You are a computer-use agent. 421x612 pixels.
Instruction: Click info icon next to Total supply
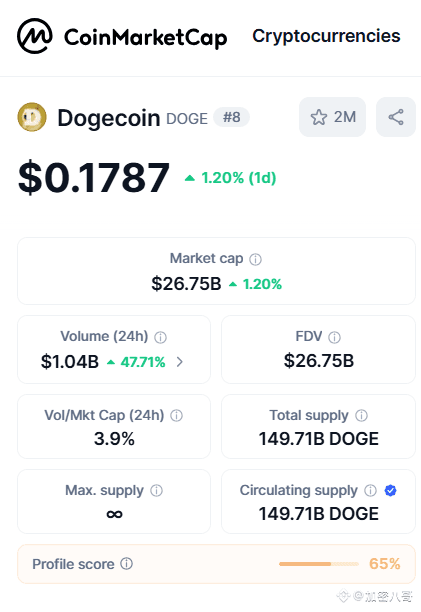[361, 415]
